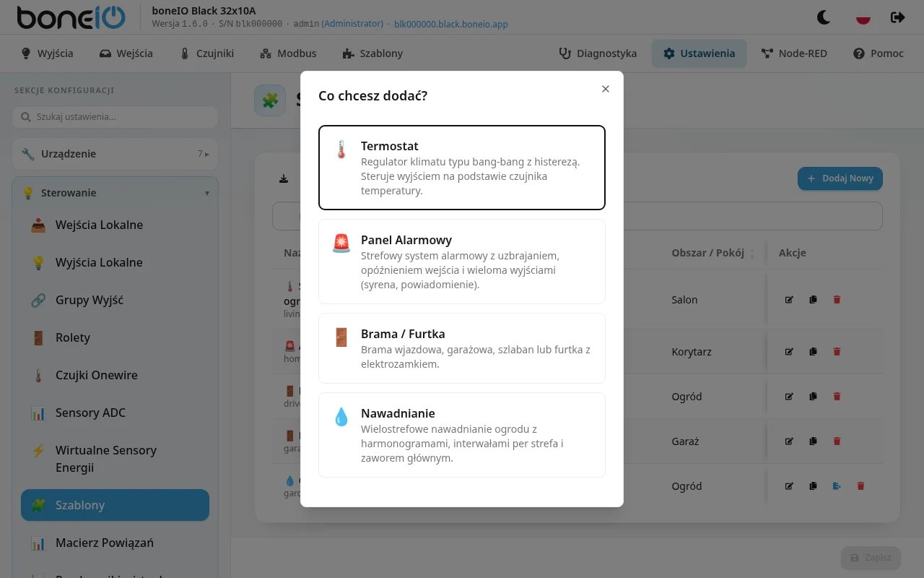Open Wejścia Lokalne in the sidebar
The image size is (924, 578).
coord(115,225)
